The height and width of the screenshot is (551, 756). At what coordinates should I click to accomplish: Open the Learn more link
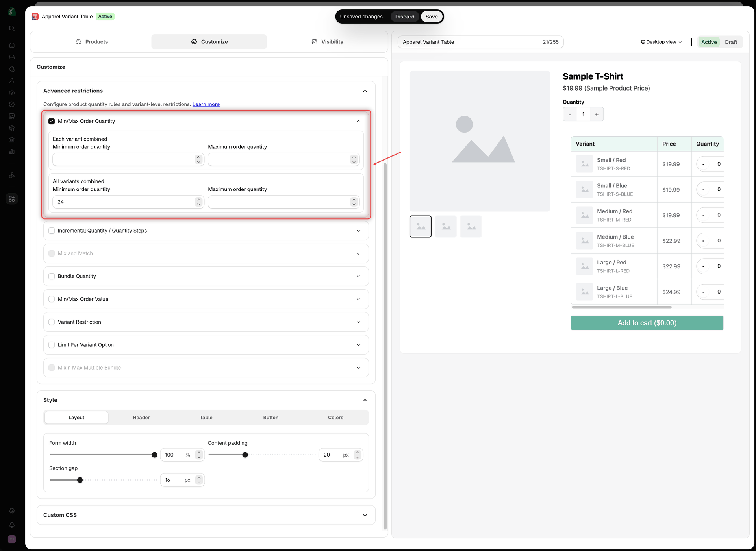(206, 104)
